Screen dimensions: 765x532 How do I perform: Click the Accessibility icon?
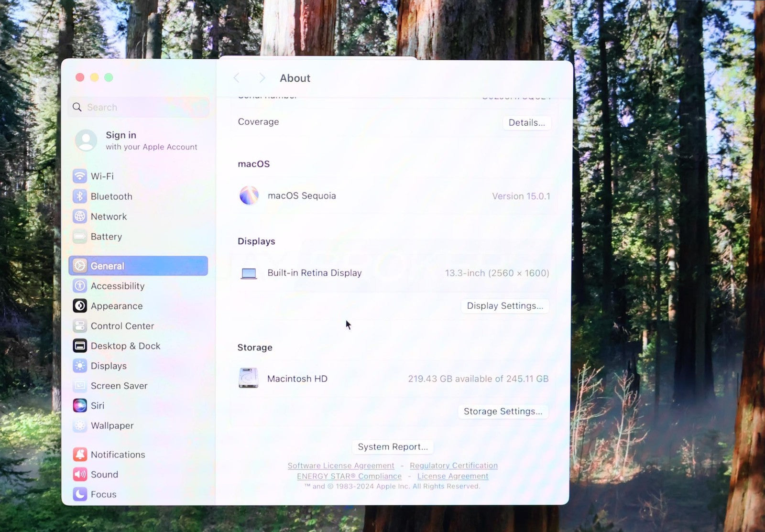[80, 286]
